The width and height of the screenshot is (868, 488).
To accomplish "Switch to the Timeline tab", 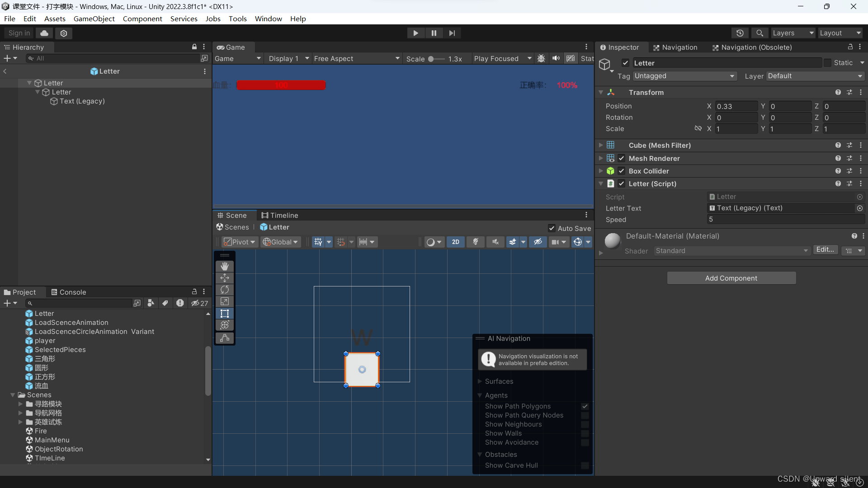I will (x=280, y=216).
